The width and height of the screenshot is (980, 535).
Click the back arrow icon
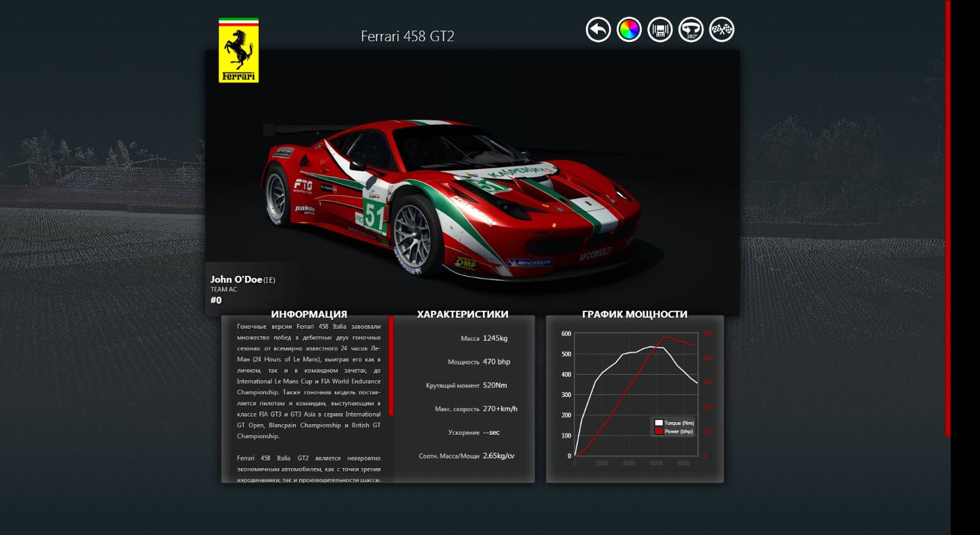pos(598,30)
